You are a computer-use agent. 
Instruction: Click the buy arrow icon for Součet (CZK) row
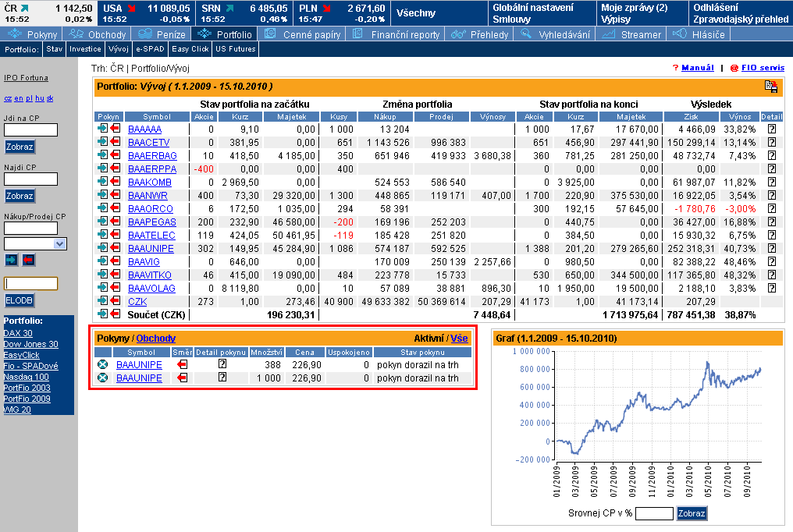[x=103, y=314]
